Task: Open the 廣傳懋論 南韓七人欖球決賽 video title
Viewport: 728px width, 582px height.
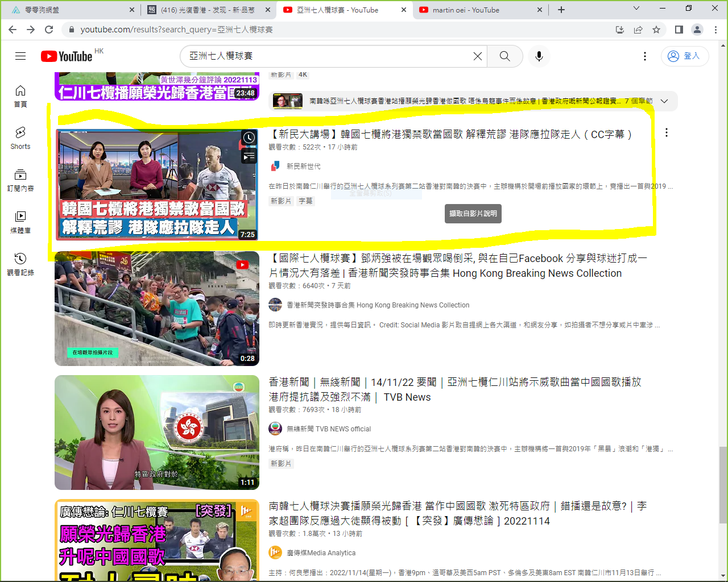Action: click(x=458, y=513)
